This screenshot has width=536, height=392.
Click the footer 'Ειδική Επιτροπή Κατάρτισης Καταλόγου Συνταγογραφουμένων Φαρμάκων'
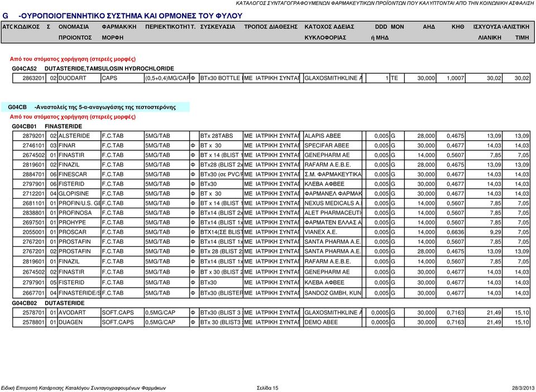(x=84, y=388)
